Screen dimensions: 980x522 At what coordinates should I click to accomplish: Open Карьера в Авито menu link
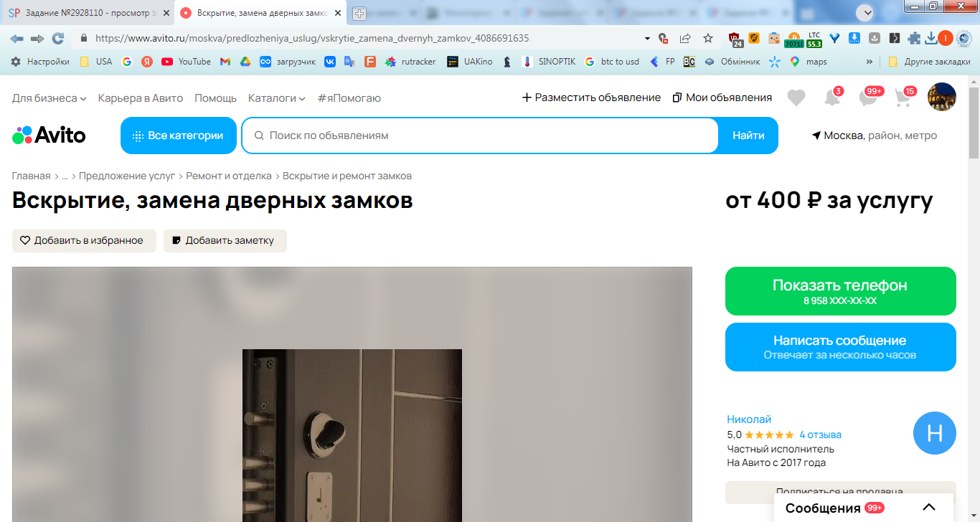point(141,98)
